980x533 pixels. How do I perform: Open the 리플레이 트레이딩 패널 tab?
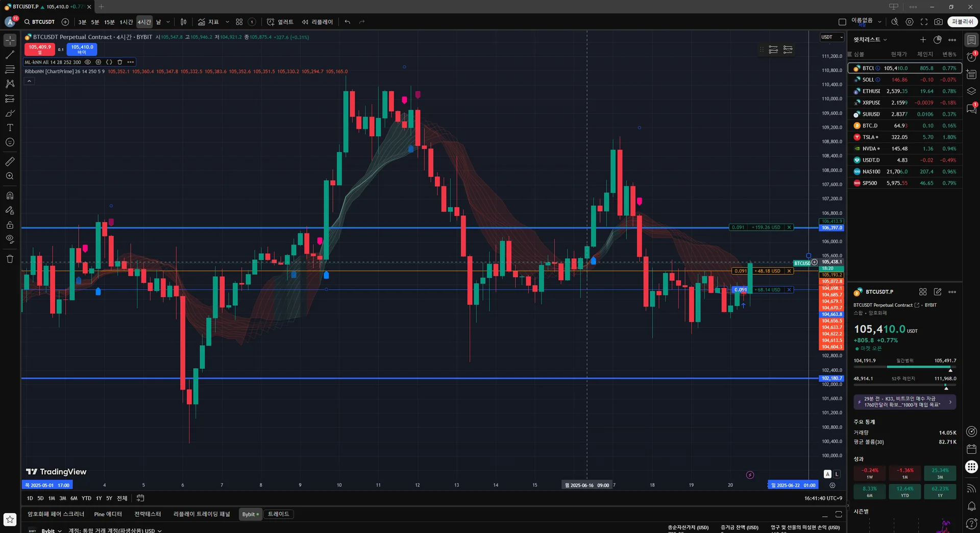[x=202, y=514]
